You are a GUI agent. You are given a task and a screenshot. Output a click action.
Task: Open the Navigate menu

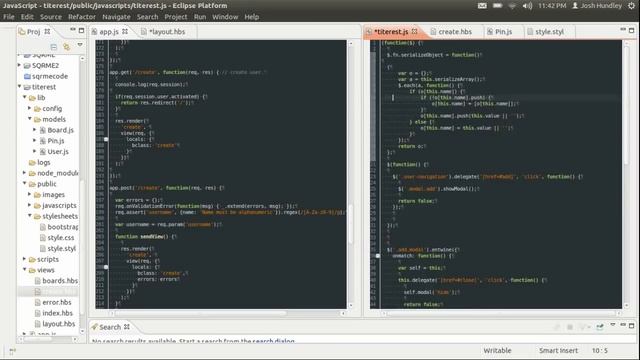coord(116,17)
